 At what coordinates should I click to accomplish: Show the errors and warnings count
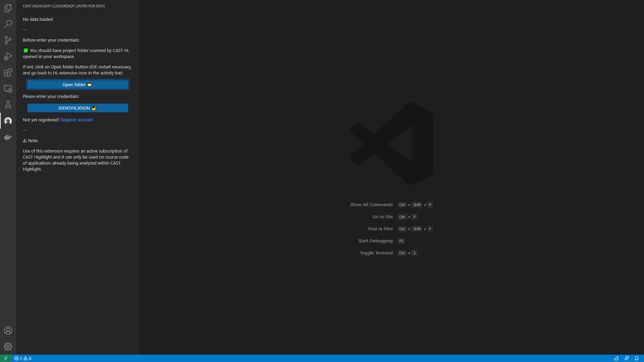(23, 358)
